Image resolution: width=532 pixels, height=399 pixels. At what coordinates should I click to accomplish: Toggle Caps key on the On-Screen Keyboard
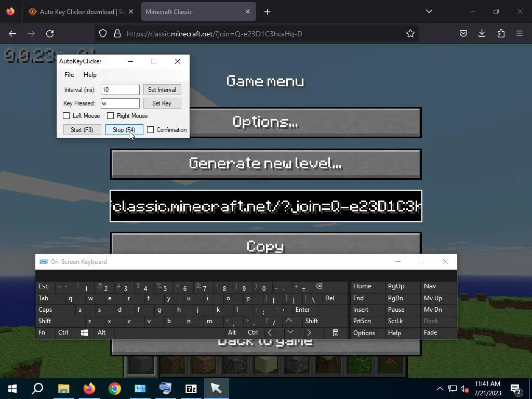(x=54, y=310)
